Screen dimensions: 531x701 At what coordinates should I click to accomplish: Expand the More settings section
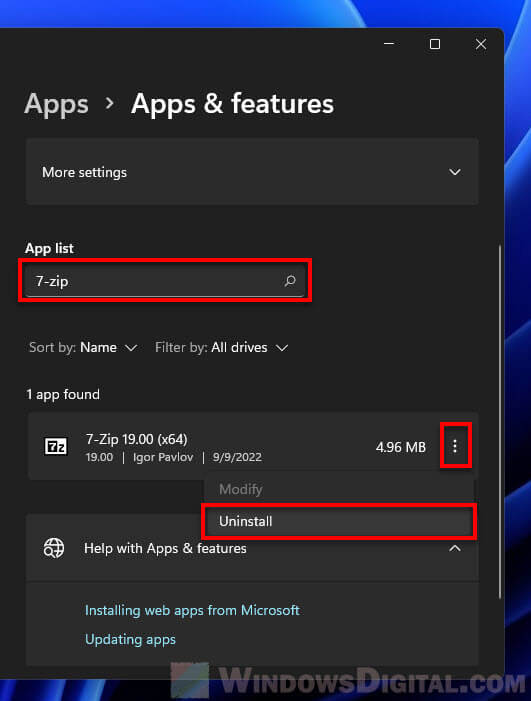point(252,172)
